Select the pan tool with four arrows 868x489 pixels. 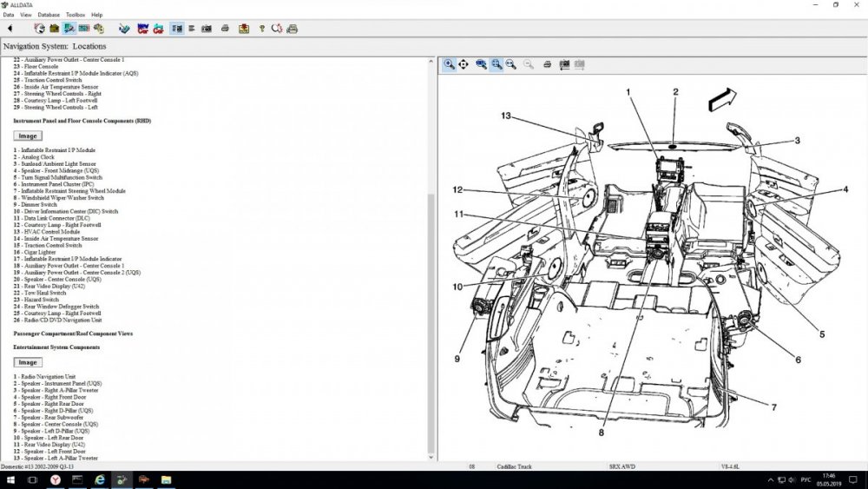[464, 64]
